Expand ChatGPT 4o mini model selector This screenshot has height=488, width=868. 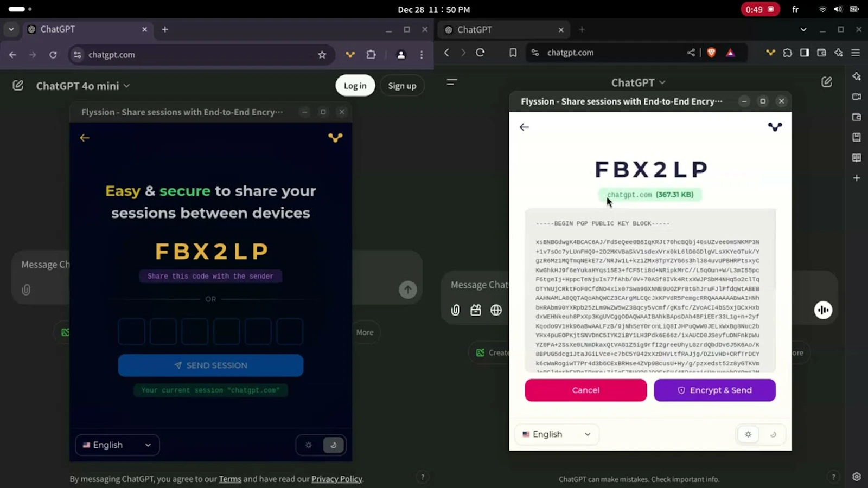pos(83,86)
